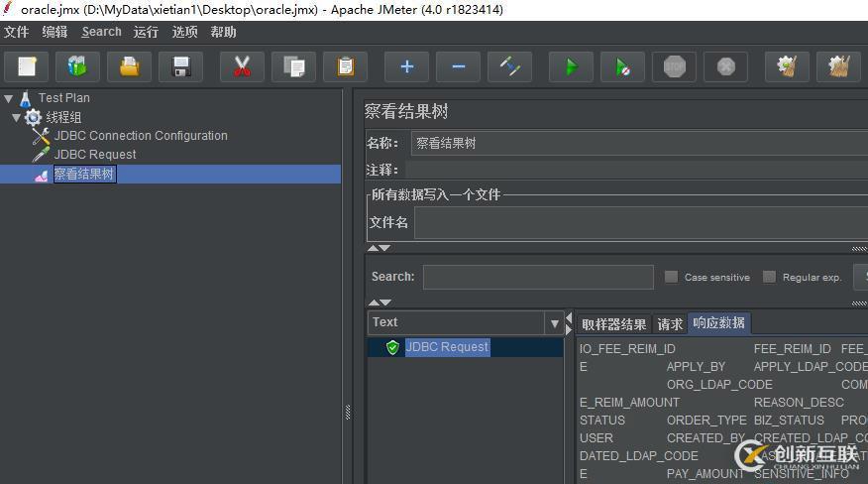Image resolution: width=868 pixels, height=484 pixels.
Task: Click the Toggle enable/disable icon
Action: click(x=510, y=67)
